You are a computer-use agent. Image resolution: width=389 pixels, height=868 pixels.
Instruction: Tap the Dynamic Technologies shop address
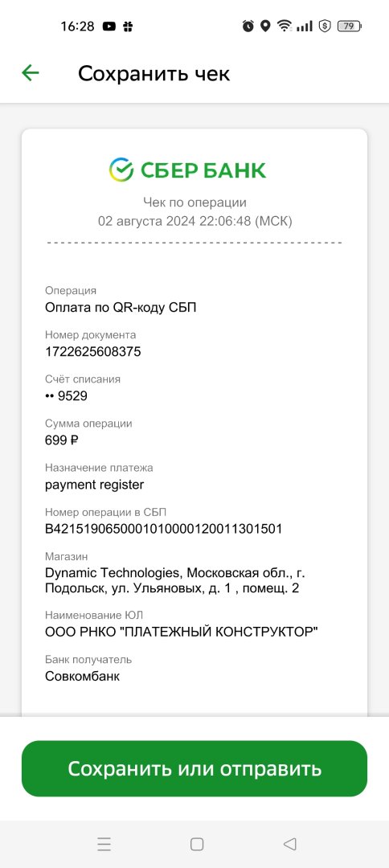point(175,580)
